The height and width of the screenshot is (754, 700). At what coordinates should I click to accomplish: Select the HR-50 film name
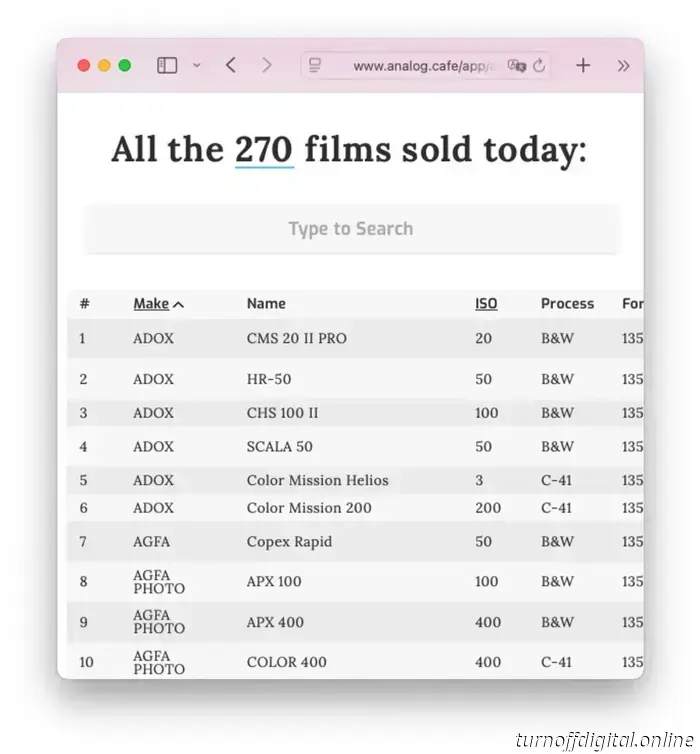(x=269, y=379)
